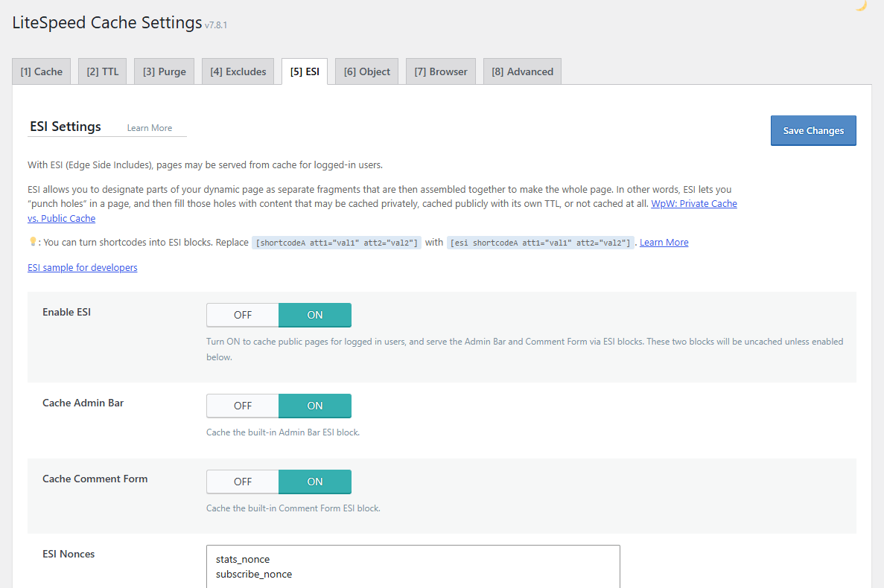This screenshot has width=884, height=588.
Task: Open WpW: Private Cache vs. Public Cache link
Action: click(x=694, y=204)
